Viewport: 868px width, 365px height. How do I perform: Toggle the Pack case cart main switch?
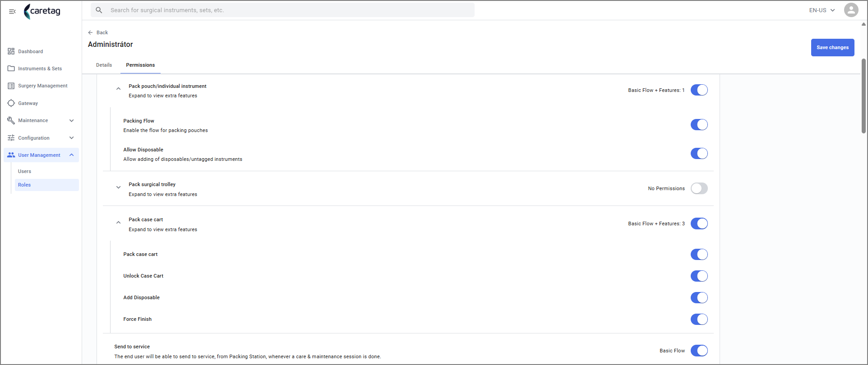pos(699,224)
